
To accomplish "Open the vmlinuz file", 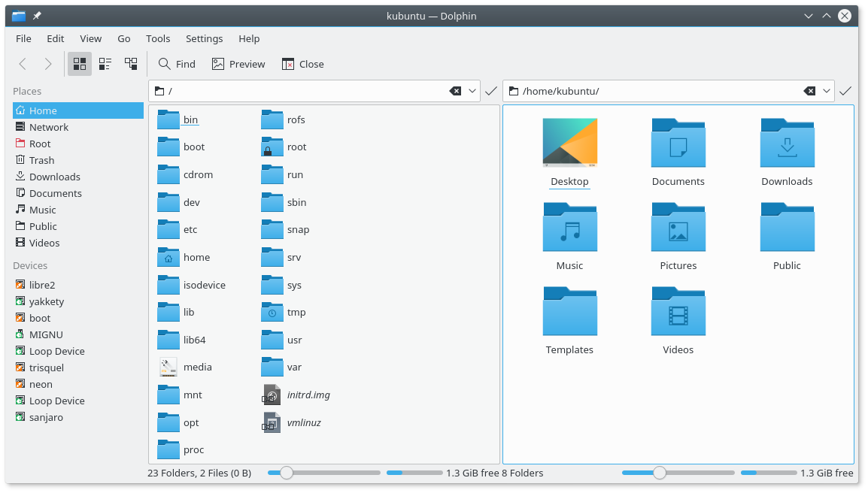I will pos(304,422).
